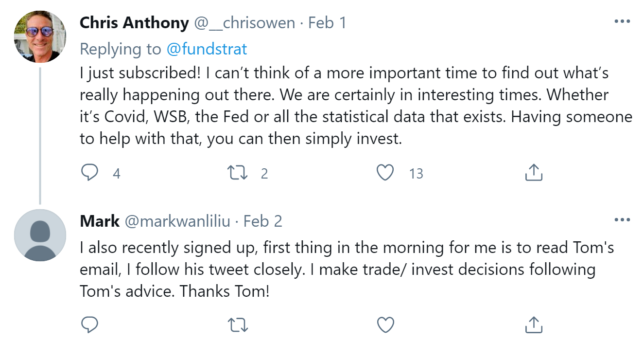Open Mark's tweet text body

[340, 269]
